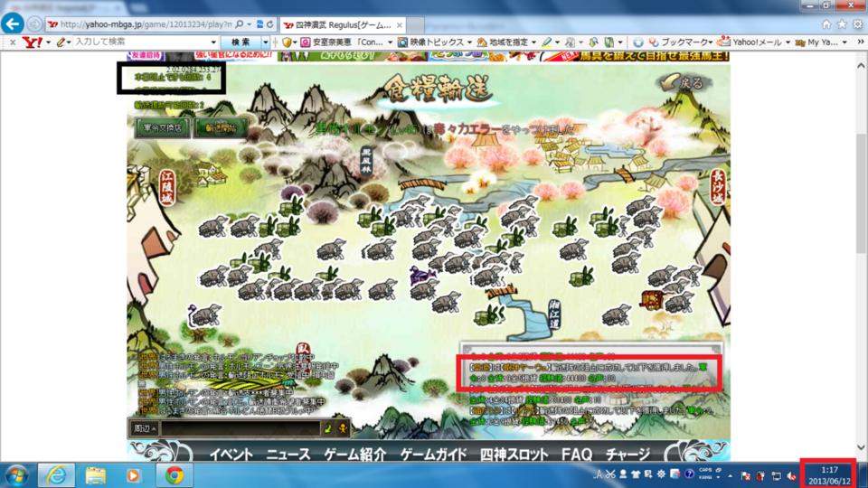Image resolution: width=868 pixels, height=488 pixels.
Task: Click the chat message input field
Action: coord(241,428)
